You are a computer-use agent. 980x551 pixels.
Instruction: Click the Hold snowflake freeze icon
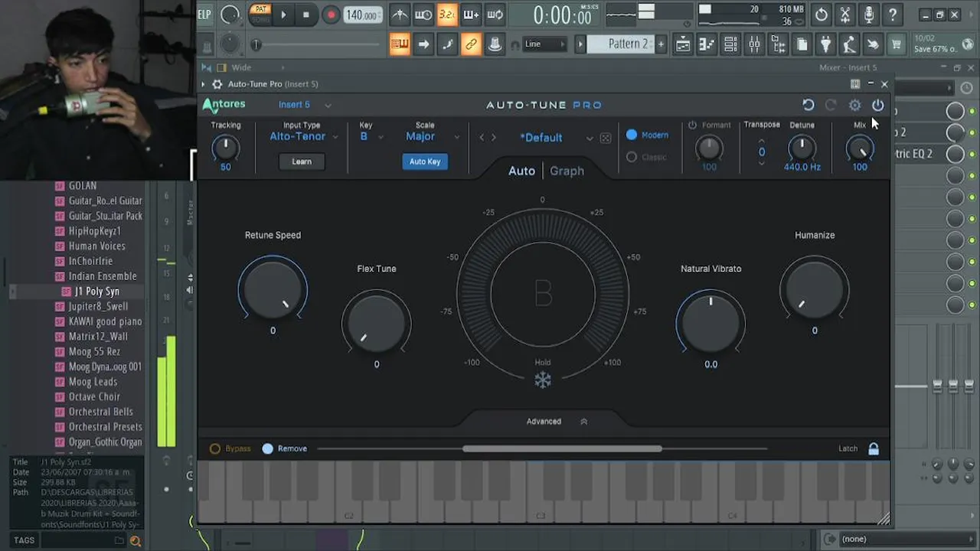coord(543,380)
